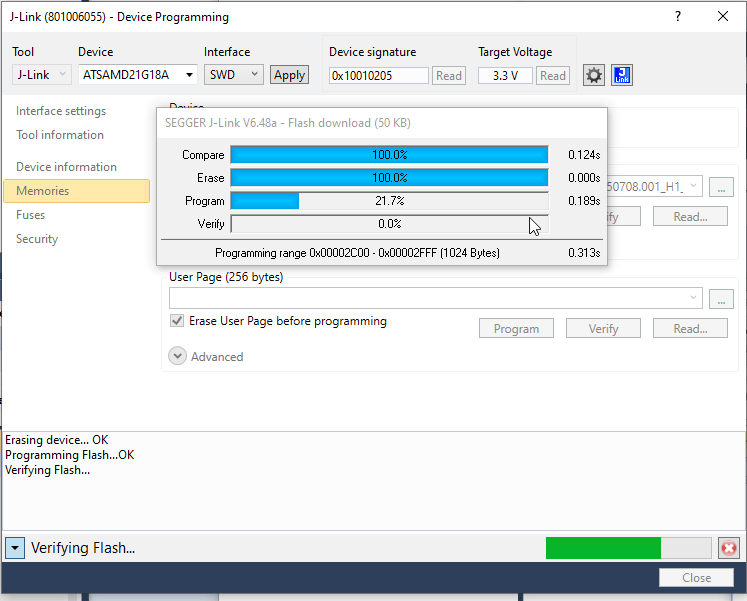Click the Compare time 0.124s

(584, 155)
